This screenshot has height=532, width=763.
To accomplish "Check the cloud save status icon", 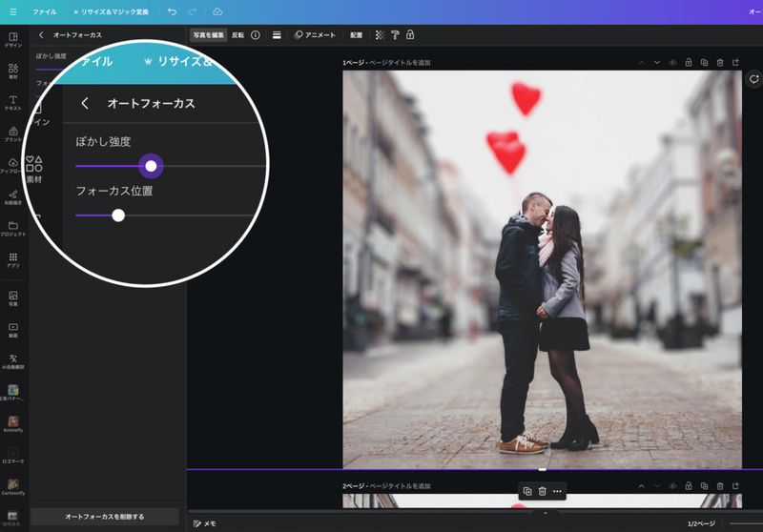I will [217, 11].
